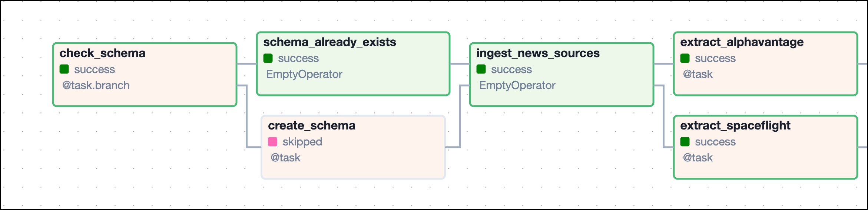Select the check_schema task node title
The height and width of the screenshot is (210, 868).
pyautogui.click(x=102, y=53)
